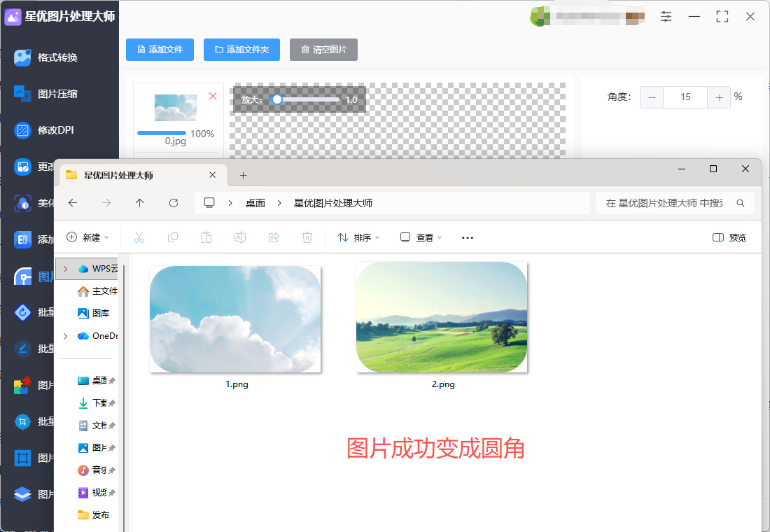
Task: Select 图片压缩 in the app sidebar
Action: click(x=45, y=94)
